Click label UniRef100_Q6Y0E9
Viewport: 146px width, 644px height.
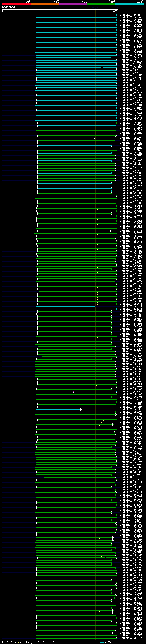[131, 409]
